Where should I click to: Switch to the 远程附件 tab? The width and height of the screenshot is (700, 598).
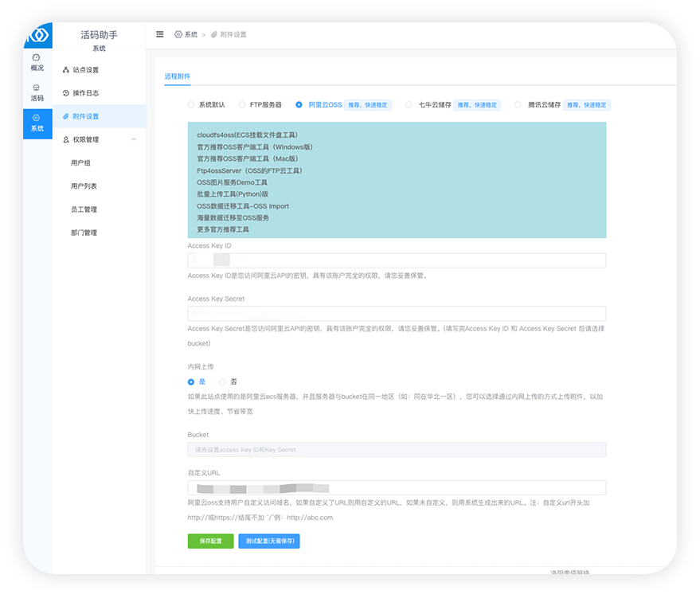(178, 76)
